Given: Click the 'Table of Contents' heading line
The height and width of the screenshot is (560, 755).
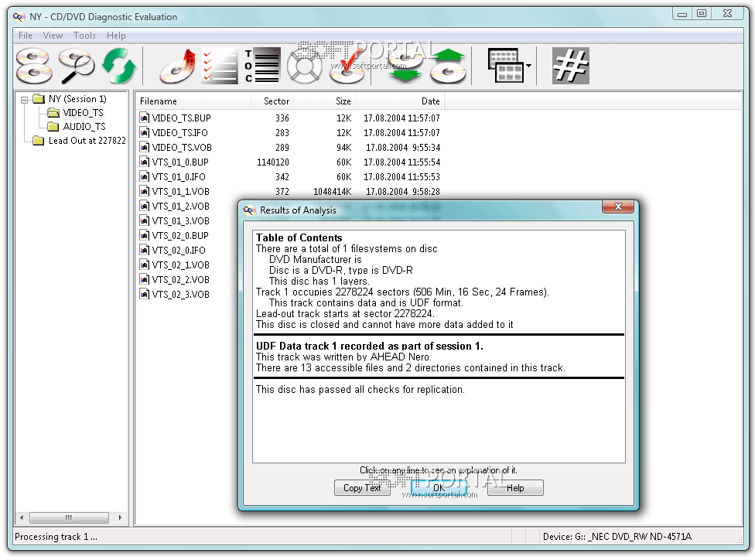Looking at the screenshot, I should [x=299, y=237].
